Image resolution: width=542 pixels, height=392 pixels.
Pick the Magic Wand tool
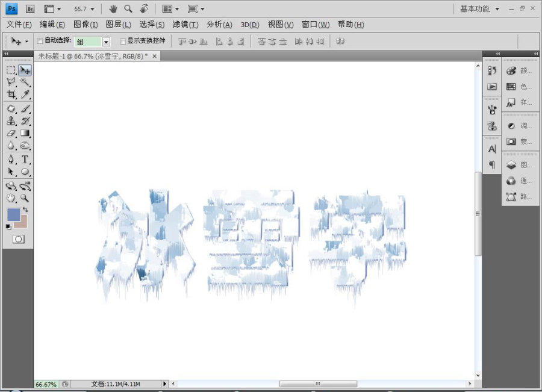pos(25,82)
